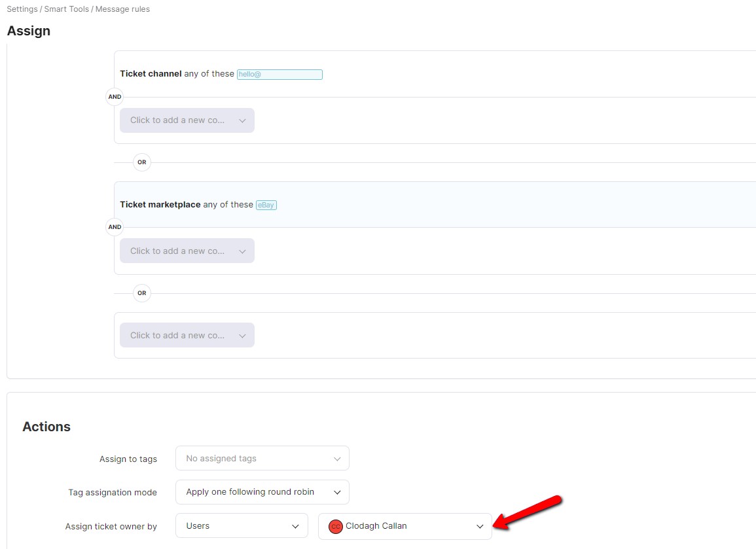This screenshot has width=756, height=549.
Task: Click the Assign page heading
Action: point(28,31)
